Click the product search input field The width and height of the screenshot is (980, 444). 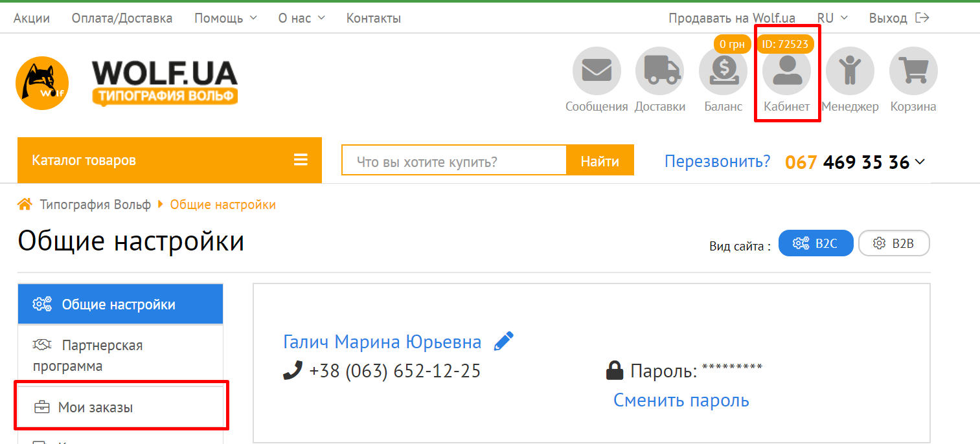click(x=454, y=161)
